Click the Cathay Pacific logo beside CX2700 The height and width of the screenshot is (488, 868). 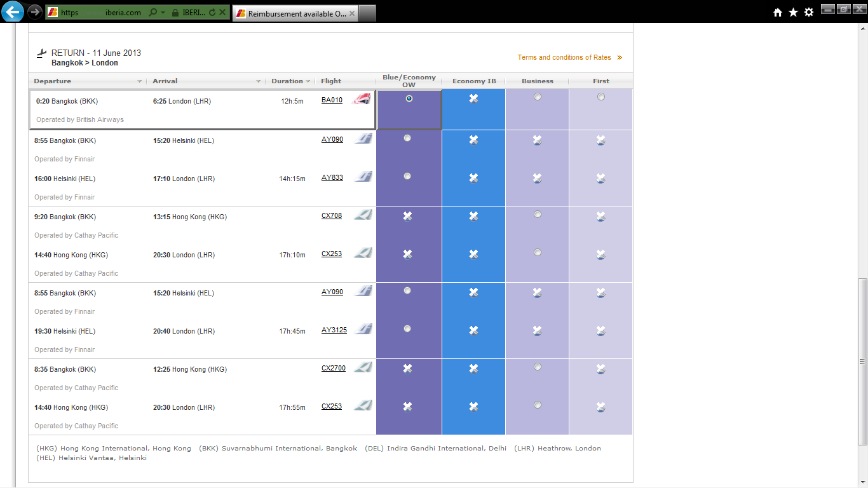pyautogui.click(x=363, y=367)
